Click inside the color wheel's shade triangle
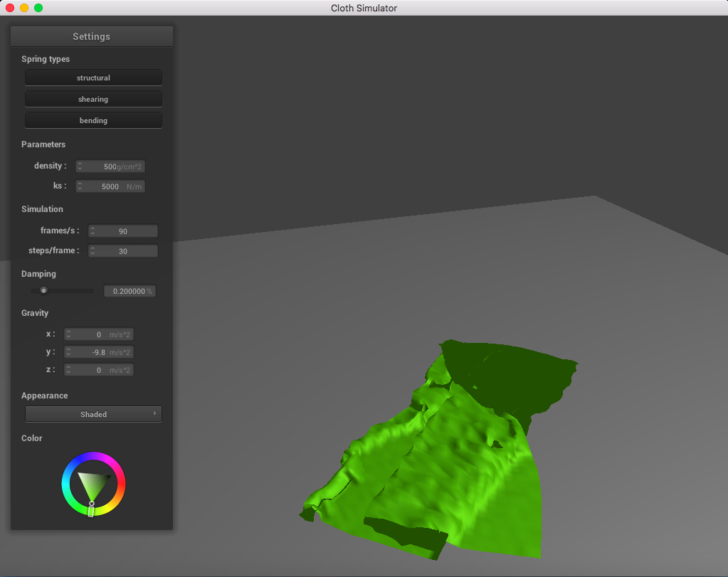The image size is (728, 577). [94, 485]
